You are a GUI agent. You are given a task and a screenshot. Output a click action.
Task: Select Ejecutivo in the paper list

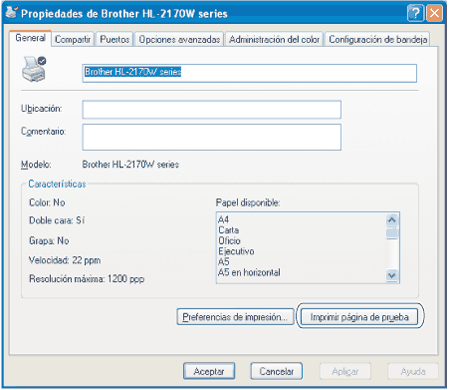(x=236, y=251)
